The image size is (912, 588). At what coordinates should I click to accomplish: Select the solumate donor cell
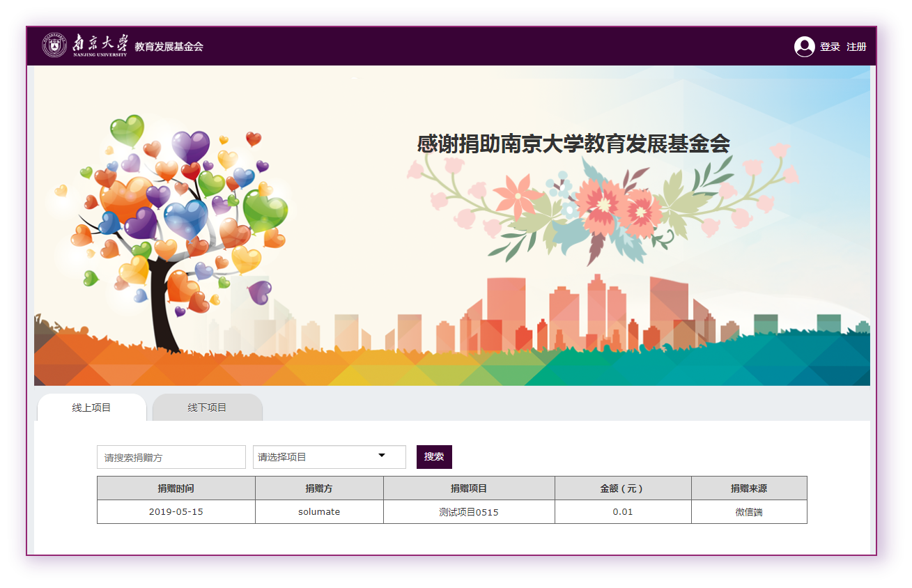(319, 511)
